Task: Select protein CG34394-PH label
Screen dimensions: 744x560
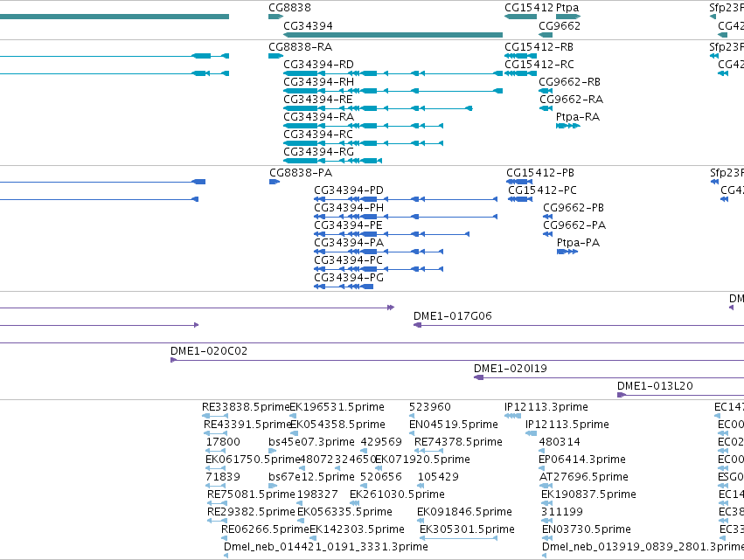Action: 349,208
